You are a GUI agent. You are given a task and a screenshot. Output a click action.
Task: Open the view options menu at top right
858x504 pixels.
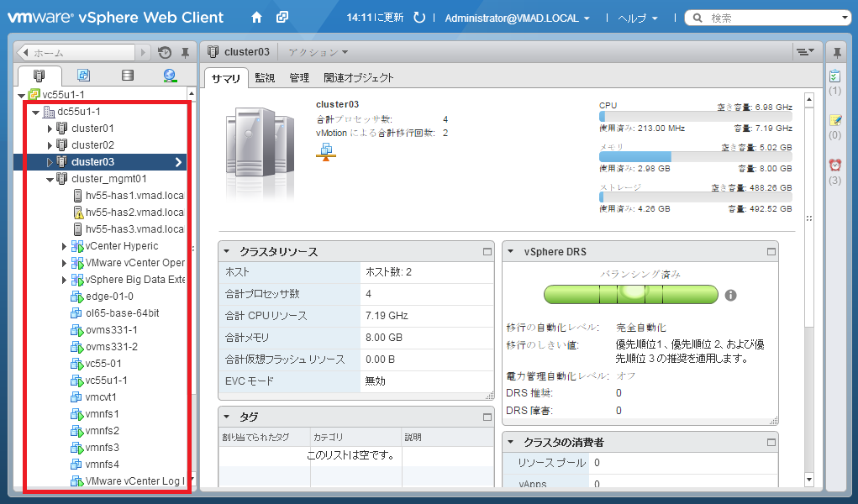coord(805,52)
